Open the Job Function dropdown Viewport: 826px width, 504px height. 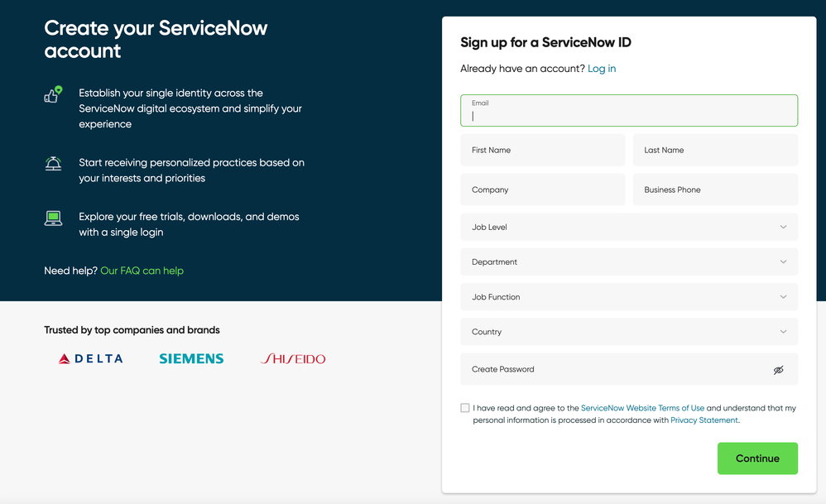[x=629, y=297]
